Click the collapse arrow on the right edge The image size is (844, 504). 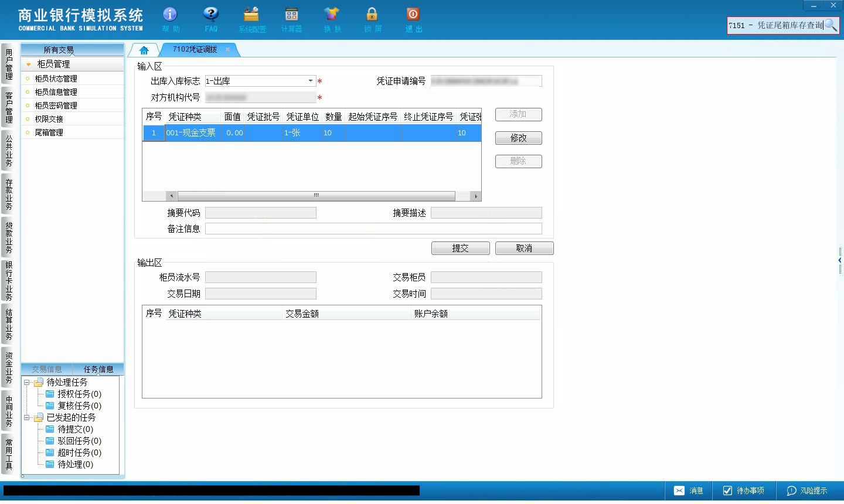(840, 260)
